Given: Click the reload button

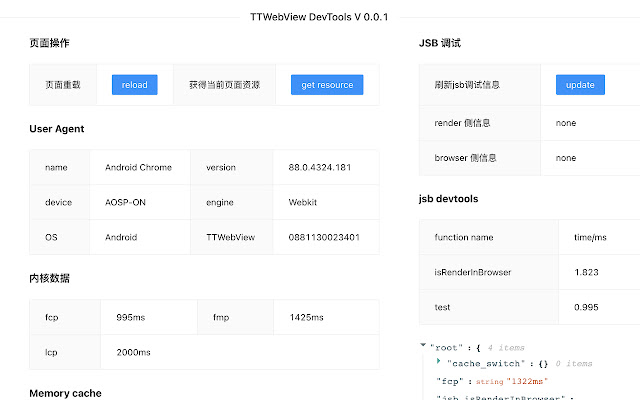Looking at the screenshot, I should tap(134, 85).
